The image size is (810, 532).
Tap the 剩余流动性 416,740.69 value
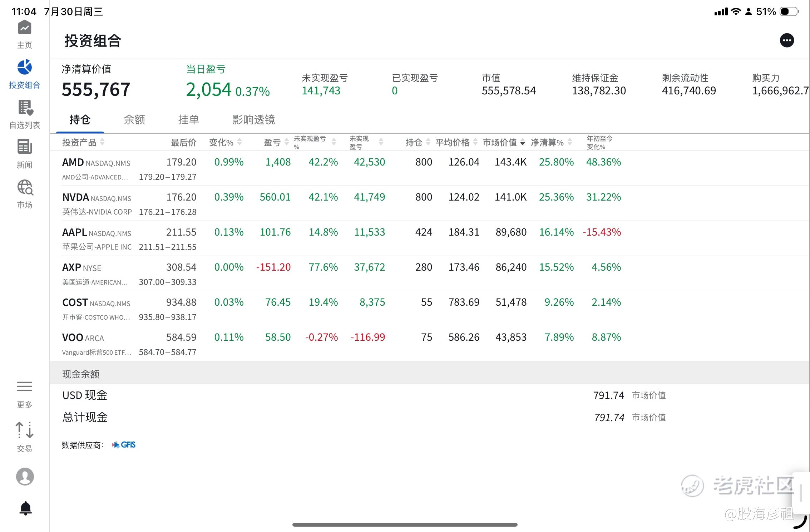click(689, 90)
